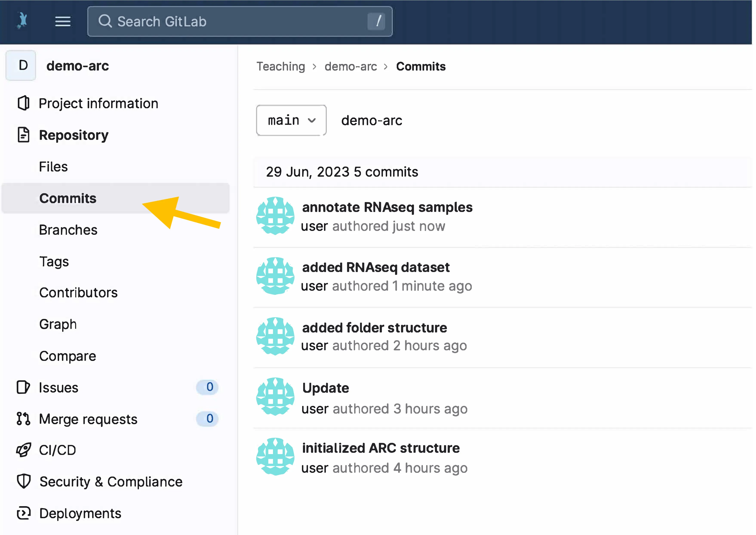Click the Merge requests icon
This screenshot has width=756, height=535.
23,419
